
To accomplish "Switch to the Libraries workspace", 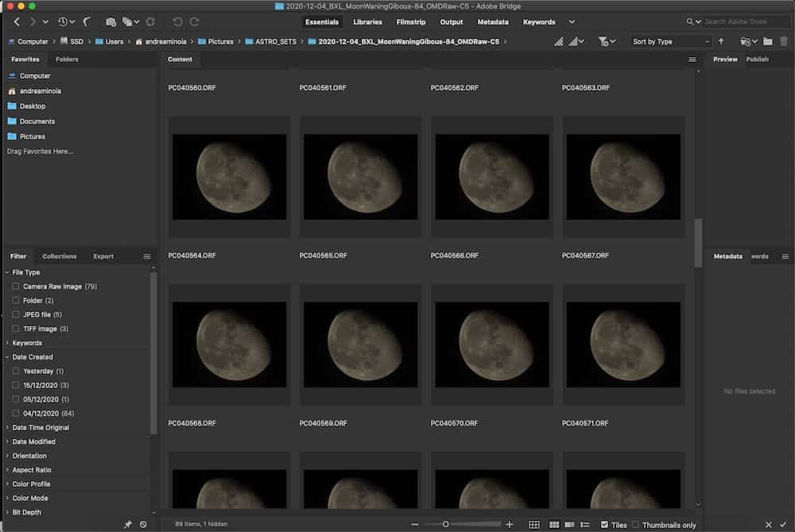I will (367, 21).
